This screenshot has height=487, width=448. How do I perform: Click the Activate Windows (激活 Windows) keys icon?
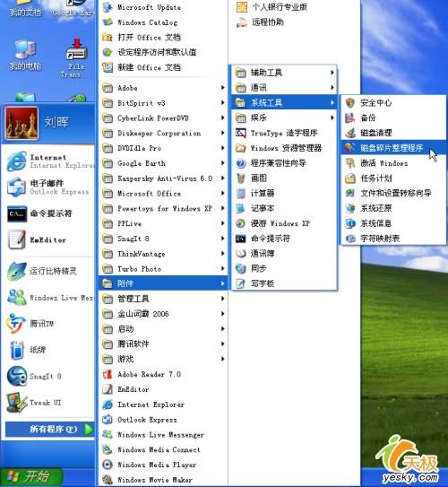[x=350, y=163]
